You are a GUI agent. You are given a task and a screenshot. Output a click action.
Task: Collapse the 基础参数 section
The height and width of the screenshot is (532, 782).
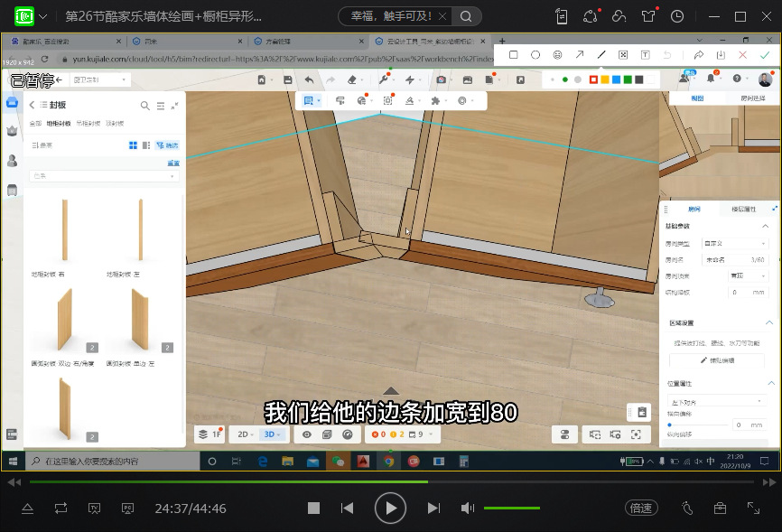766,226
